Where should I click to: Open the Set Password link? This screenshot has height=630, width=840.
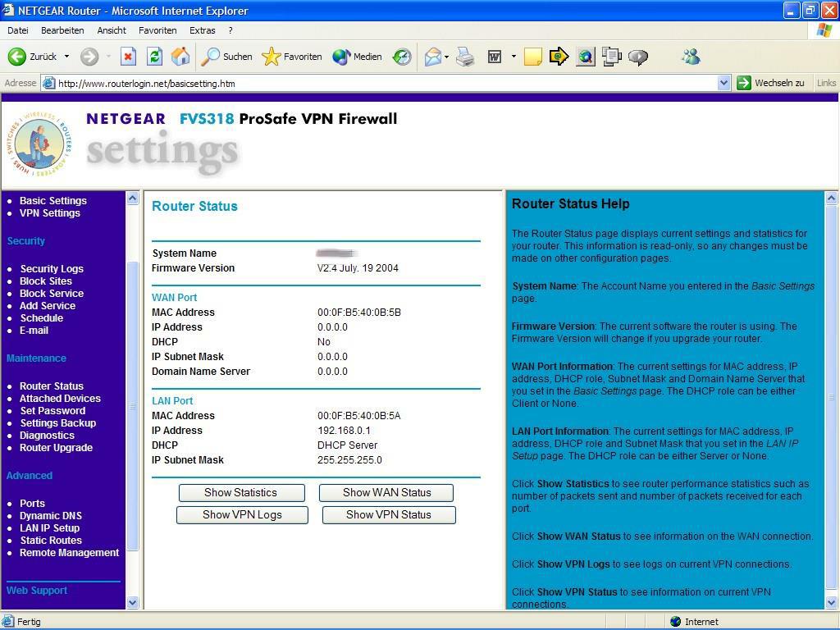(52, 410)
